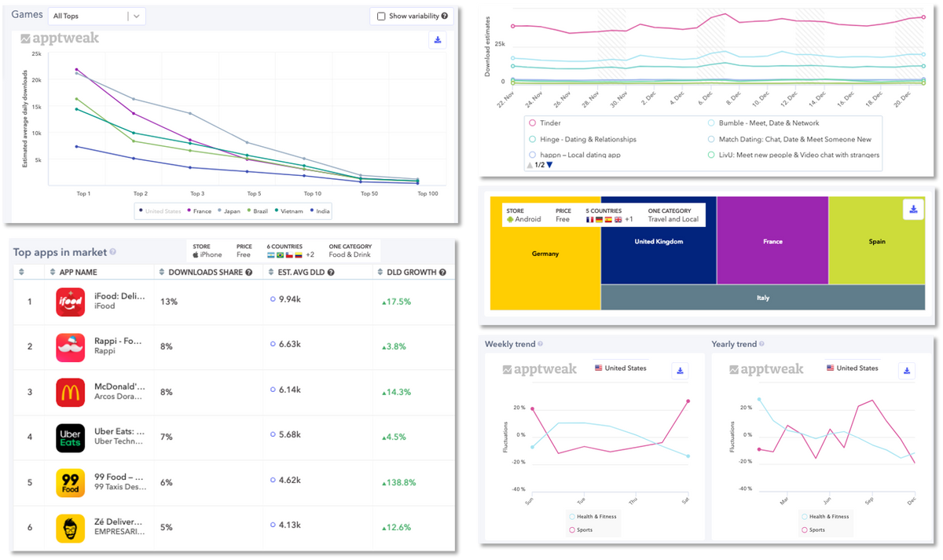Viewport: 943px width, 560px height.
Task: Toggle Health & Fitness in Yearly trend legend
Action: point(825,516)
